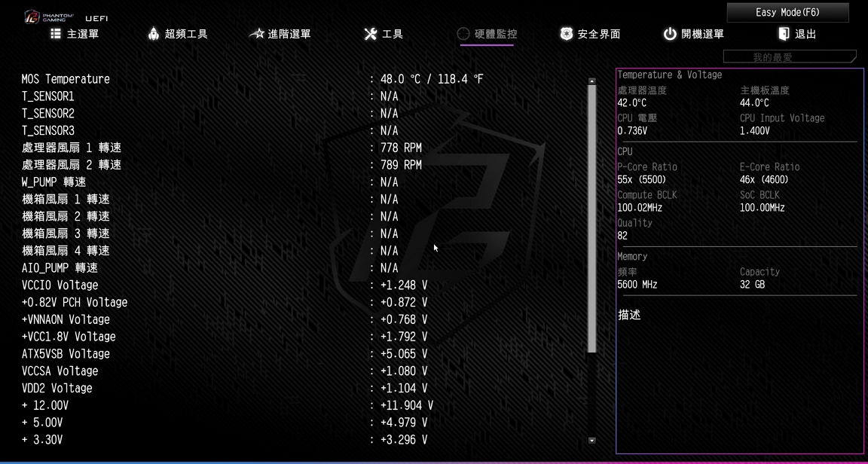Click the 48.0 °C / 118.4 °F value

tap(432, 79)
